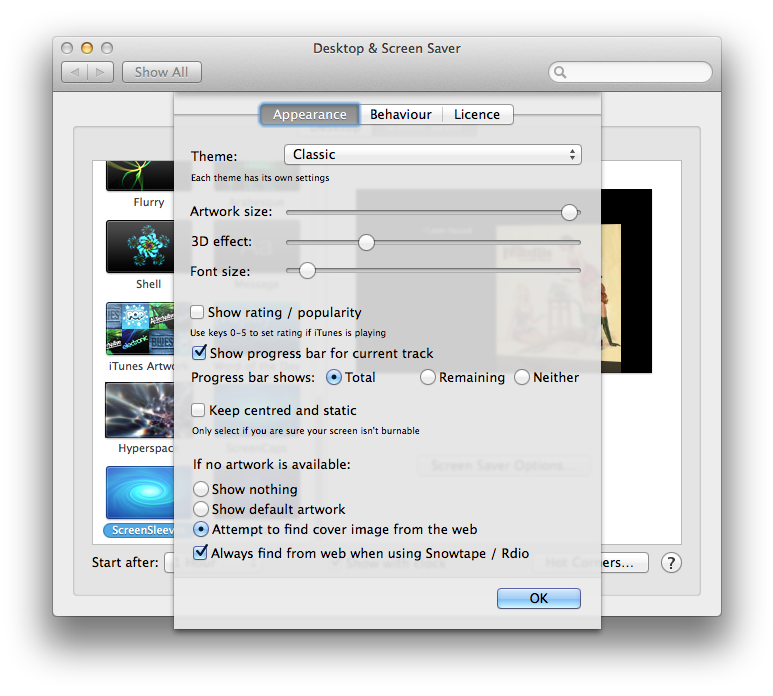Open the Theme dropdown showing Classic
773x696 pixels.
pyautogui.click(x=433, y=155)
